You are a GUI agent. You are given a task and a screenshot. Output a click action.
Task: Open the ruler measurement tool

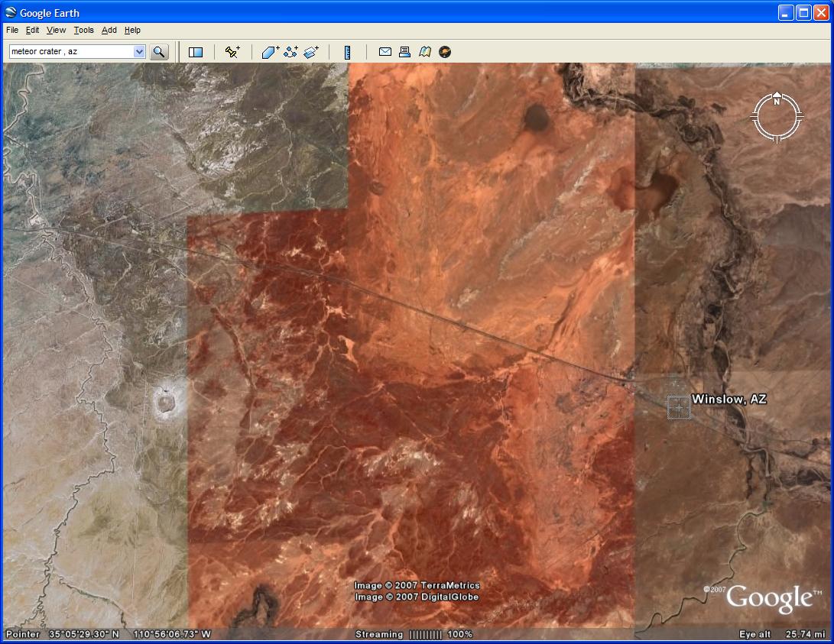click(347, 52)
